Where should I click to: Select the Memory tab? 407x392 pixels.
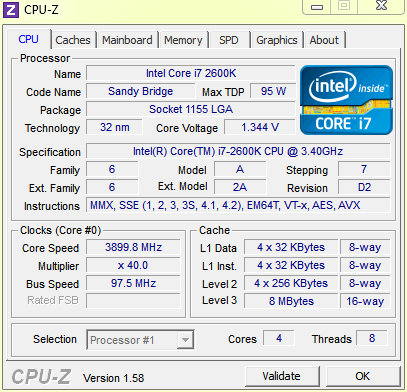[183, 40]
